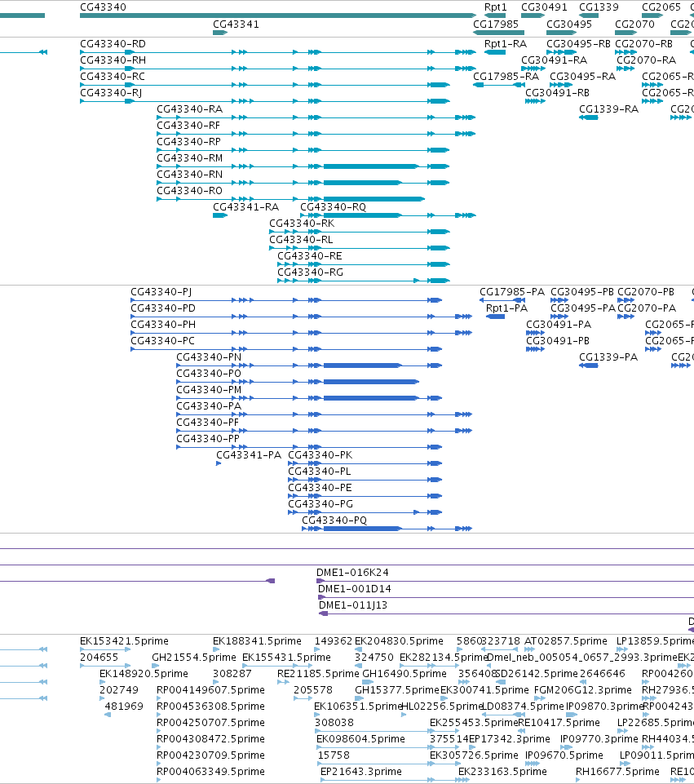Click the 481969 feature label

pyautogui.click(x=124, y=706)
